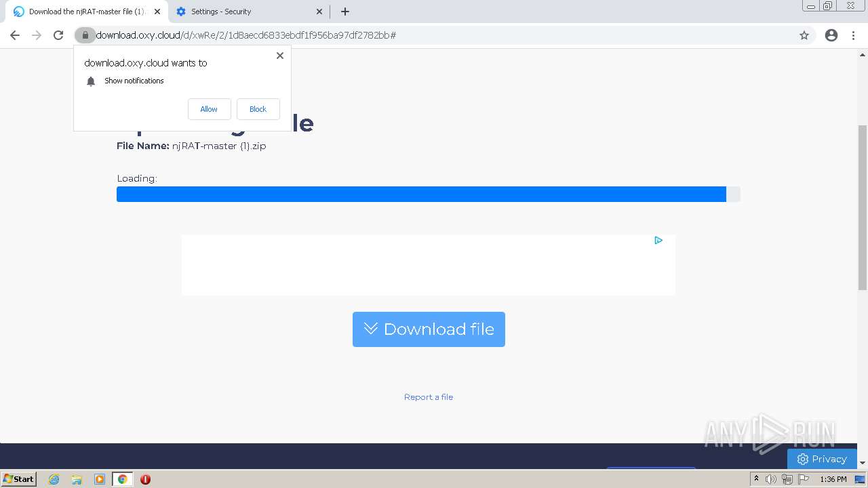This screenshot has height=488, width=868.
Task: Open a new browser tab
Action: 344,12
